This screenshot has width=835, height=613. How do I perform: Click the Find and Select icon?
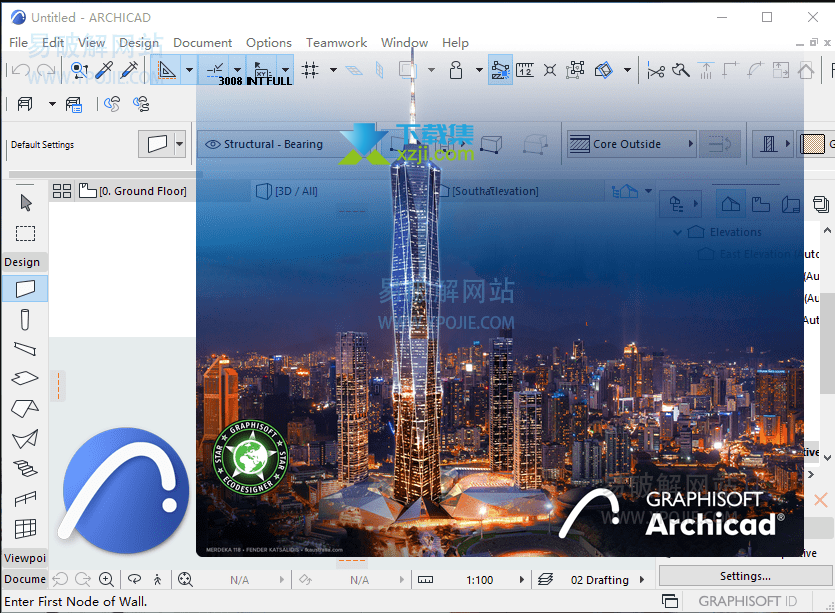coord(79,70)
